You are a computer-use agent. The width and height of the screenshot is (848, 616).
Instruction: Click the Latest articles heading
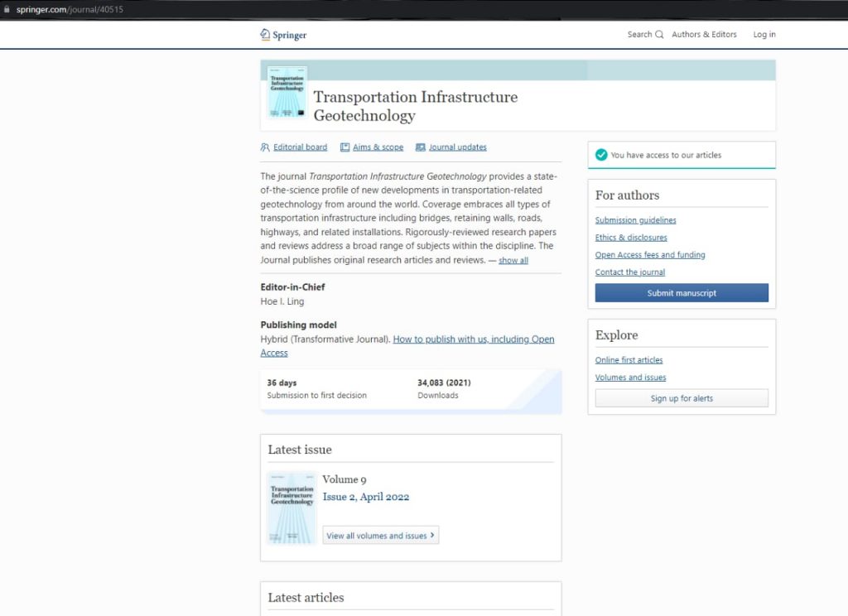[x=306, y=597]
